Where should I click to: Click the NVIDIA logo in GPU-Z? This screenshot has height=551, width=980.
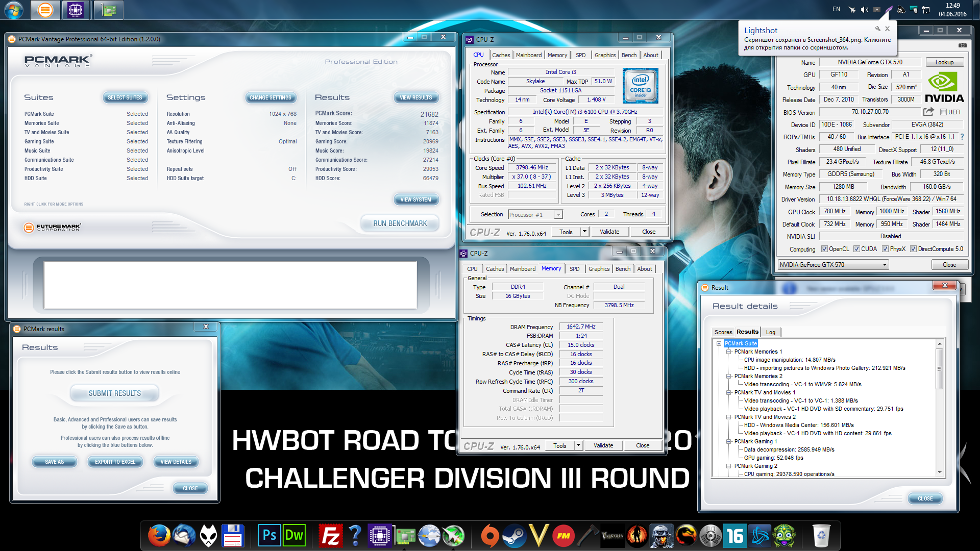point(944,87)
